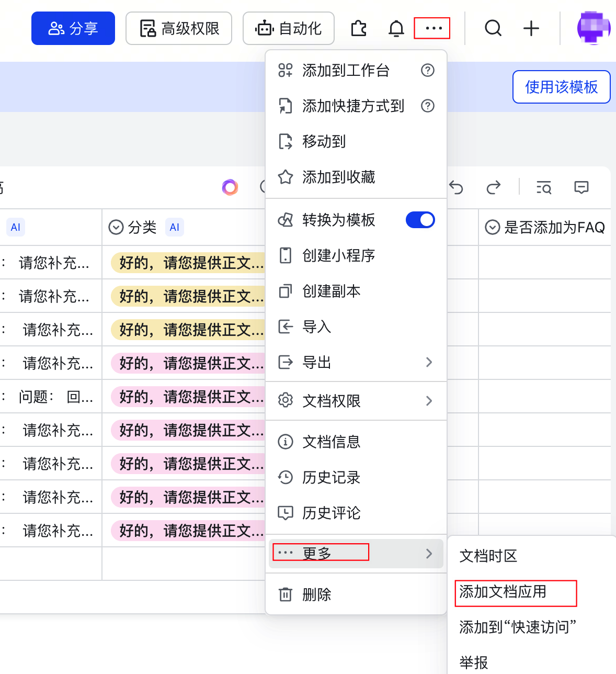
Task: Select 添加文档应用 in submenu
Action: tap(503, 592)
